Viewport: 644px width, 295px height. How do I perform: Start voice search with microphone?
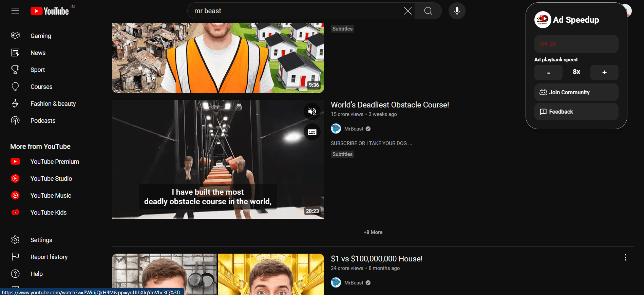(457, 11)
